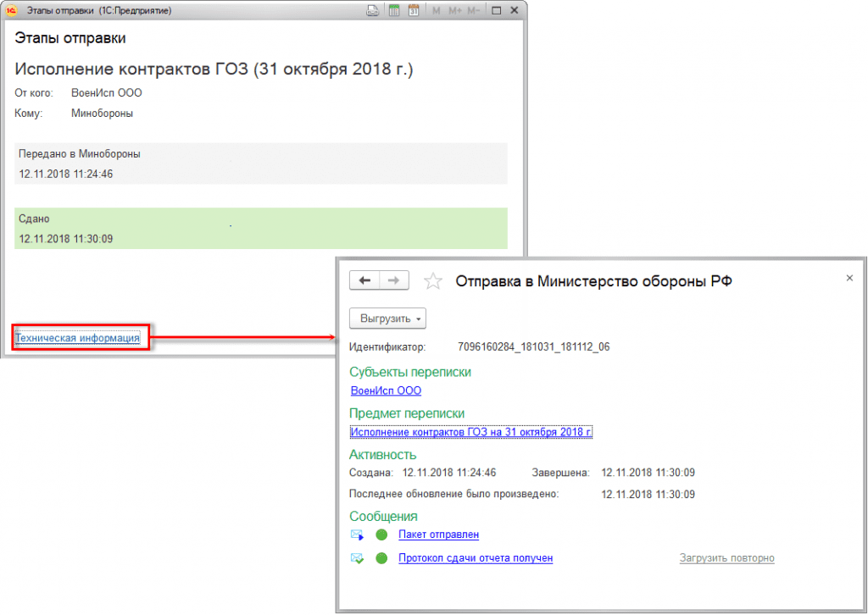
Task: Open the calculator icon in the title bar
Action: click(x=394, y=10)
